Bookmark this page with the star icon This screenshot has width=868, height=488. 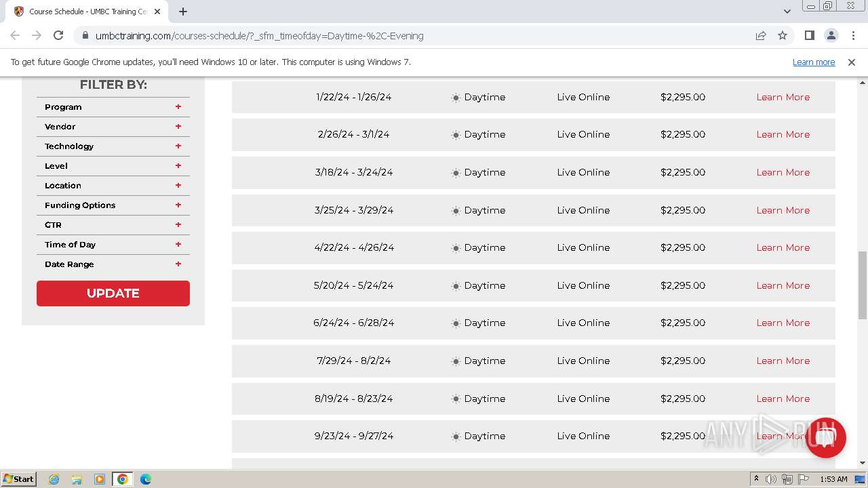(x=783, y=35)
